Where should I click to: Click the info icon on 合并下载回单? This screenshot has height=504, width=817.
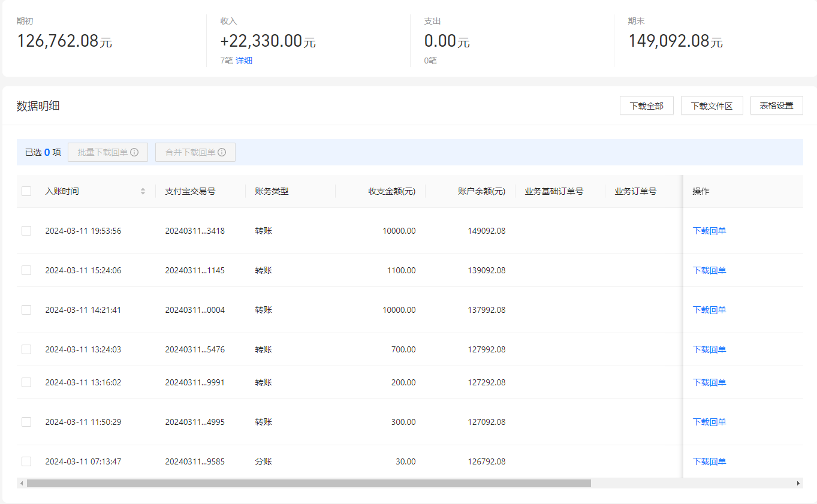tap(222, 152)
